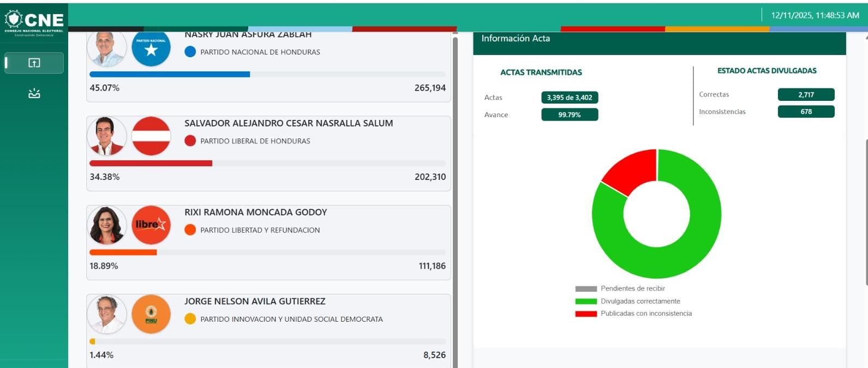This screenshot has width=868, height=368.
Task: Select the inbox tray sidebar icon
Action: click(x=34, y=94)
